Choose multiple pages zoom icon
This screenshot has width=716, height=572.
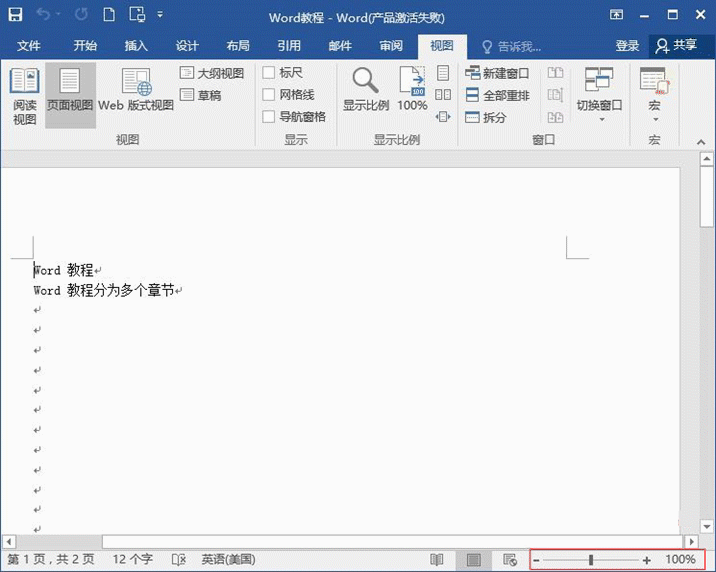click(442, 94)
